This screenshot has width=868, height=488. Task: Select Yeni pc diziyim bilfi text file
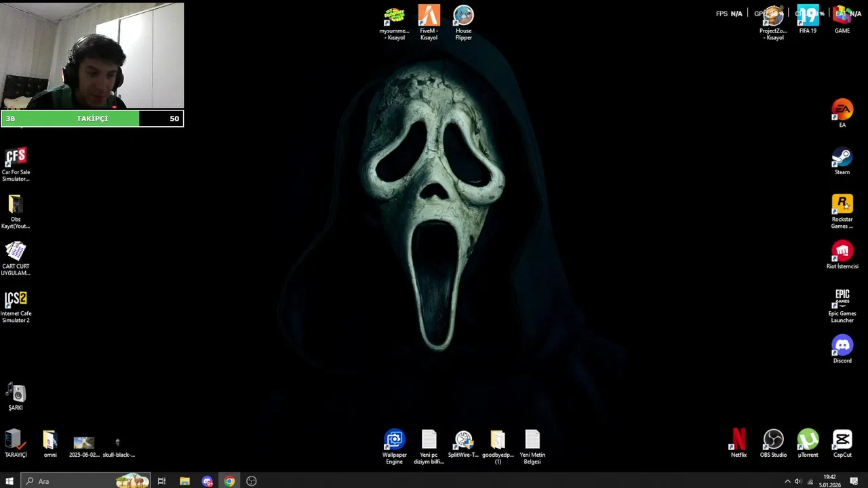pyautogui.click(x=429, y=447)
